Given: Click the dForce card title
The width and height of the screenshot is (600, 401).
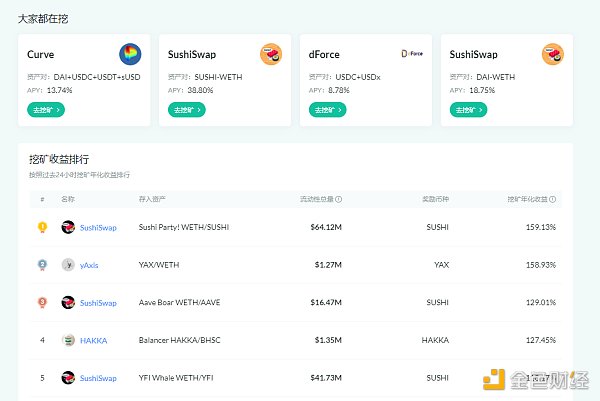Looking at the screenshot, I should point(324,54).
